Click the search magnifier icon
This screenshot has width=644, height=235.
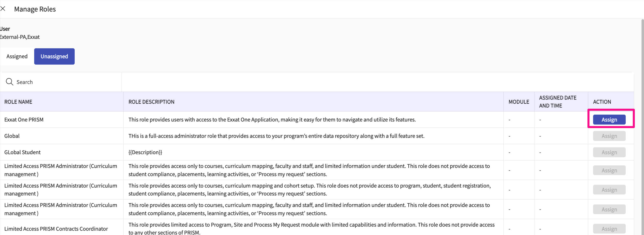click(x=9, y=82)
